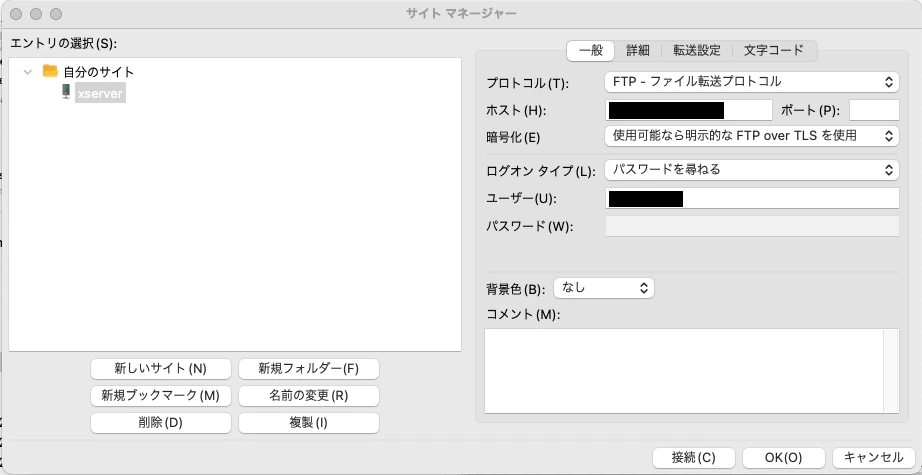This screenshot has width=922, height=475.
Task: Click the 複製 button
Action: click(x=309, y=423)
